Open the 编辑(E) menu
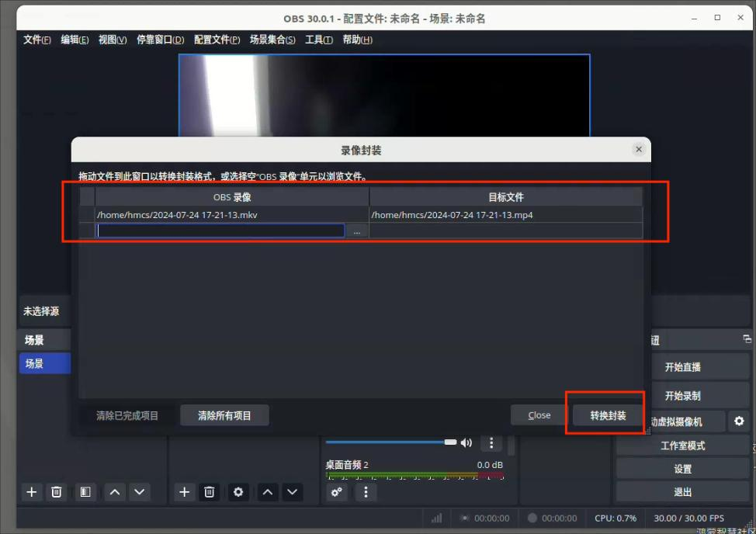The width and height of the screenshot is (756, 534). tap(75, 40)
